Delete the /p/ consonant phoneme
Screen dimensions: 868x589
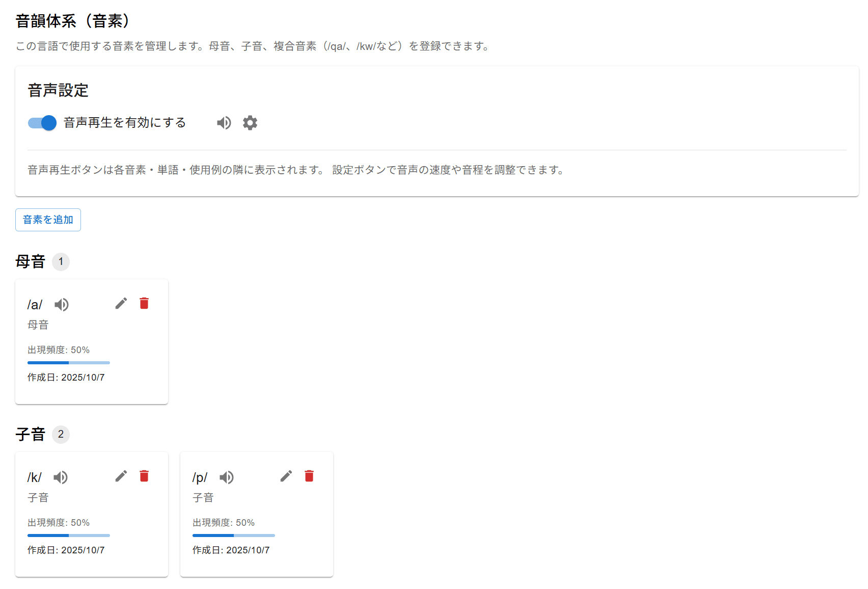point(309,476)
